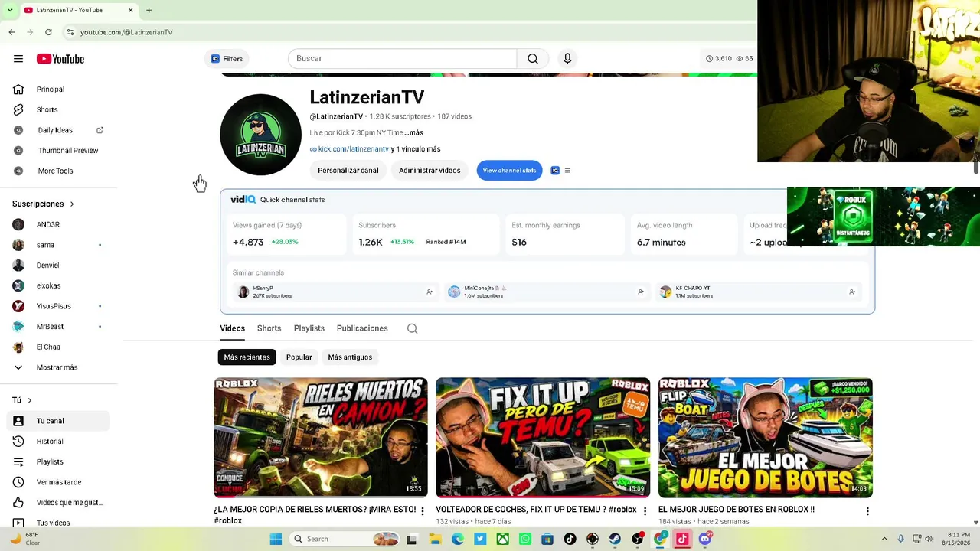Click View channel stats button

coord(509,171)
